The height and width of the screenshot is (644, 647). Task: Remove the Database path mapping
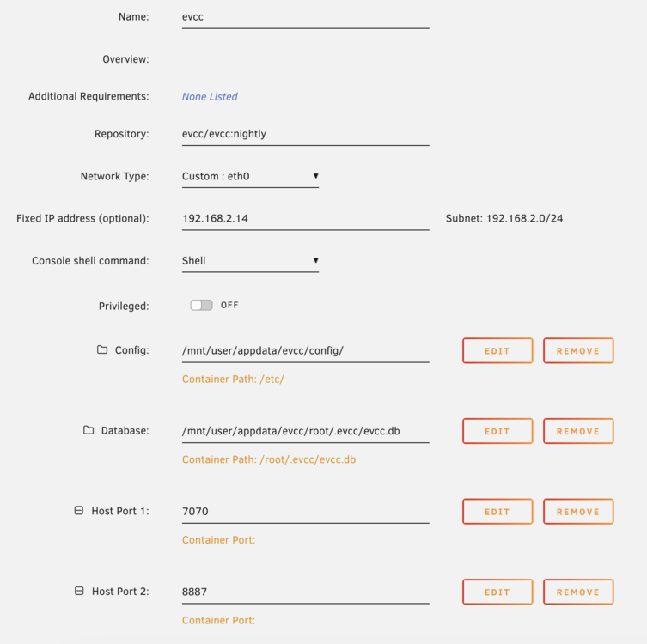point(578,431)
